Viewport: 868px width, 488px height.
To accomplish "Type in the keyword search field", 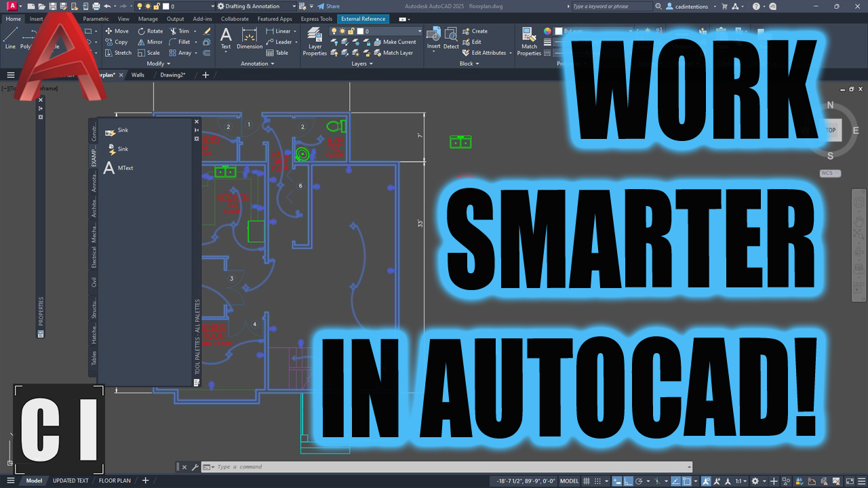I will coord(611,6).
